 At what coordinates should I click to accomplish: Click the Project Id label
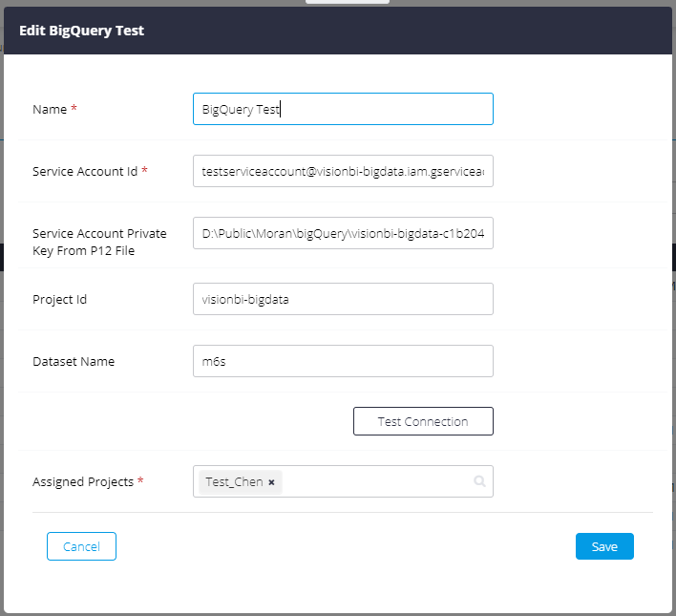click(59, 299)
